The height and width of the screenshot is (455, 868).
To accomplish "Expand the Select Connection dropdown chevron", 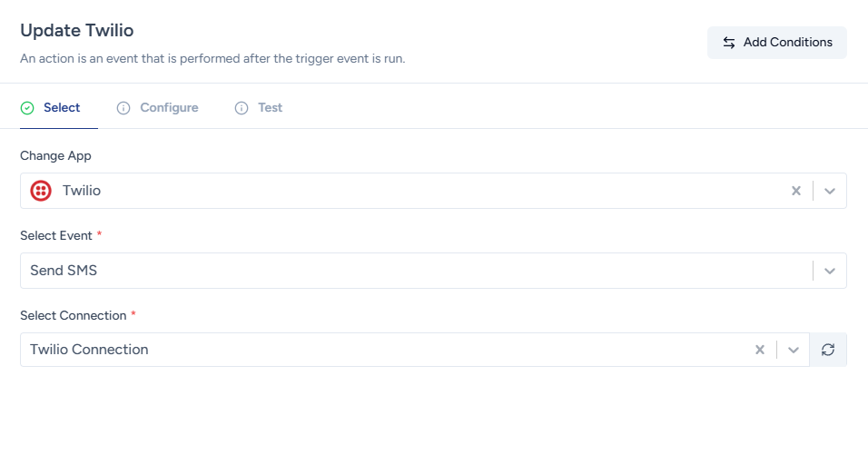I will 793,350.
